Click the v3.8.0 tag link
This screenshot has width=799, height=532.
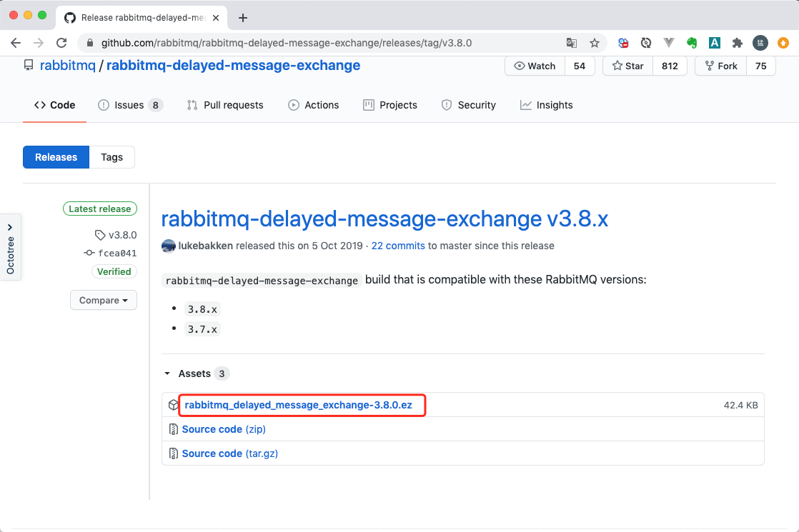[123, 235]
